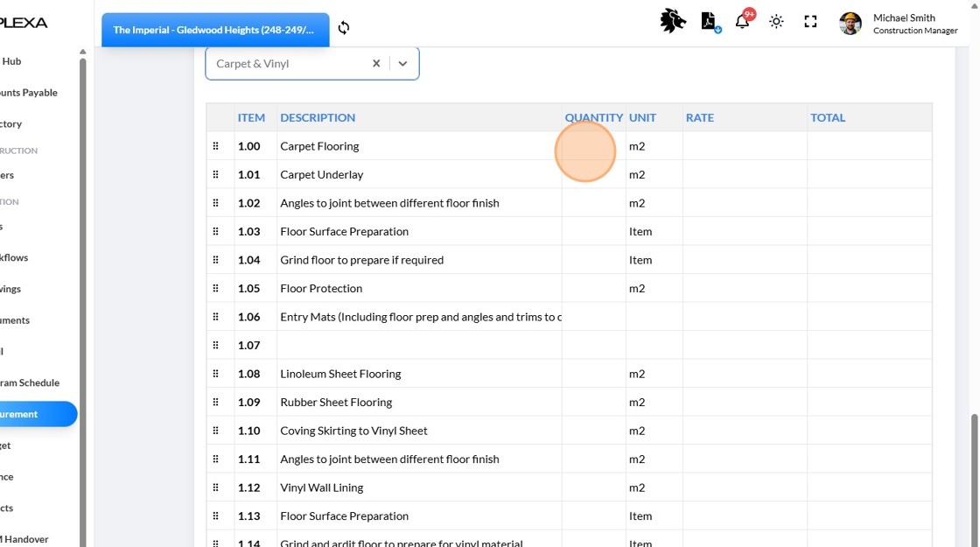The width and height of the screenshot is (980, 547).
Task: Click the sidebar scroll up arrow
Action: 83,53
